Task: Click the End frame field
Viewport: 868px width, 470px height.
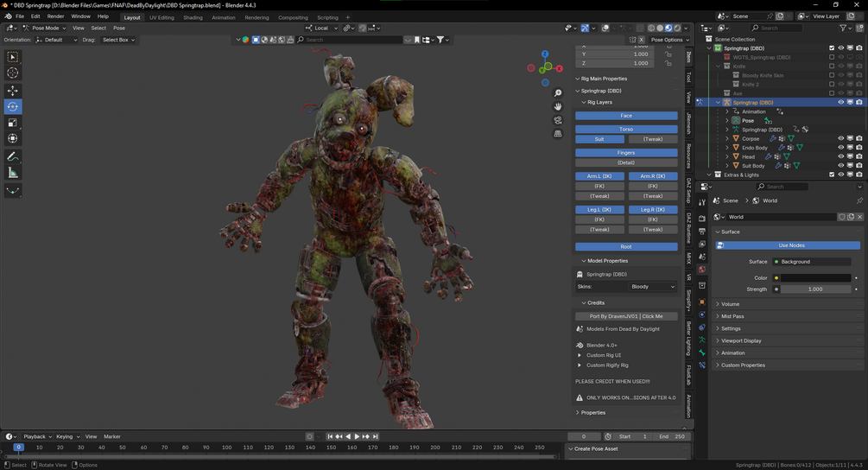Action: (x=674, y=436)
